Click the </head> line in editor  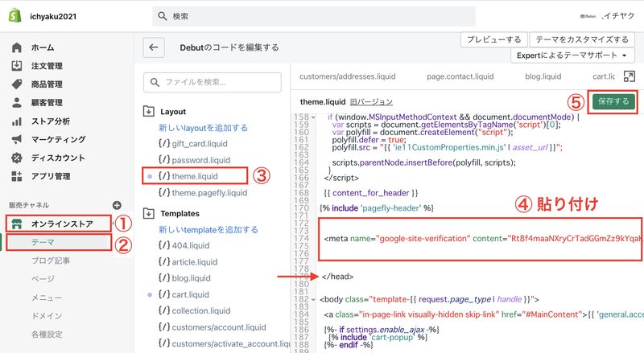[337, 277]
